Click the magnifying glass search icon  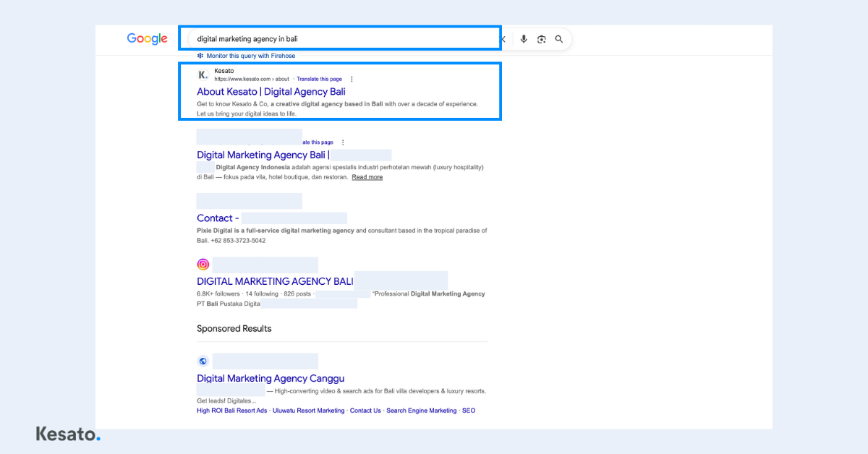pos(559,39)
